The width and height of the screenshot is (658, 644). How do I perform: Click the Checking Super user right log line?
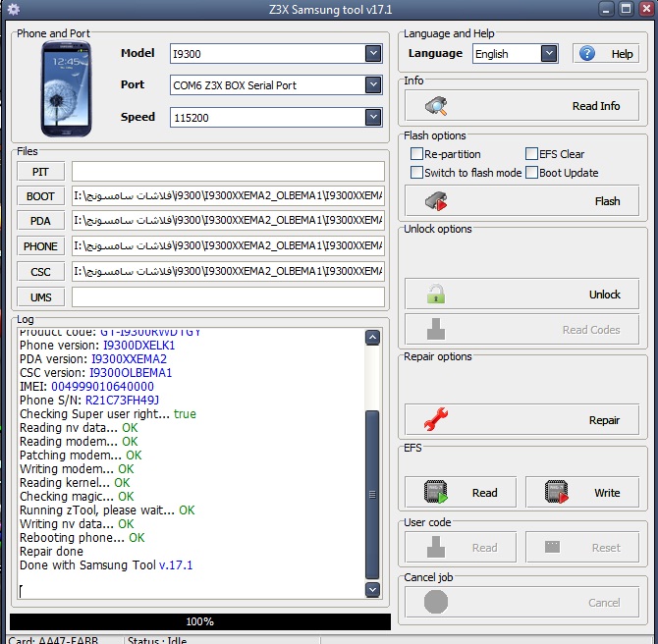click(108, 414)
